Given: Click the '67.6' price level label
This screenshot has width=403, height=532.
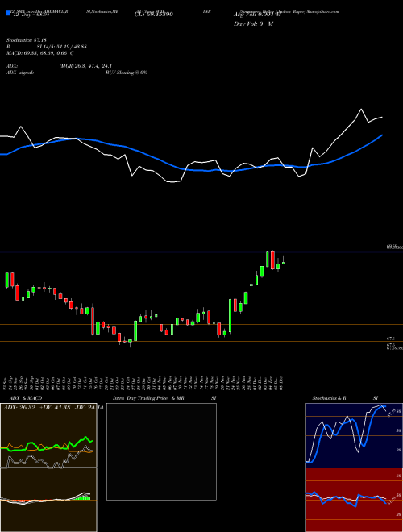Looking at the screenshot, I should click(x=390, y=339).
